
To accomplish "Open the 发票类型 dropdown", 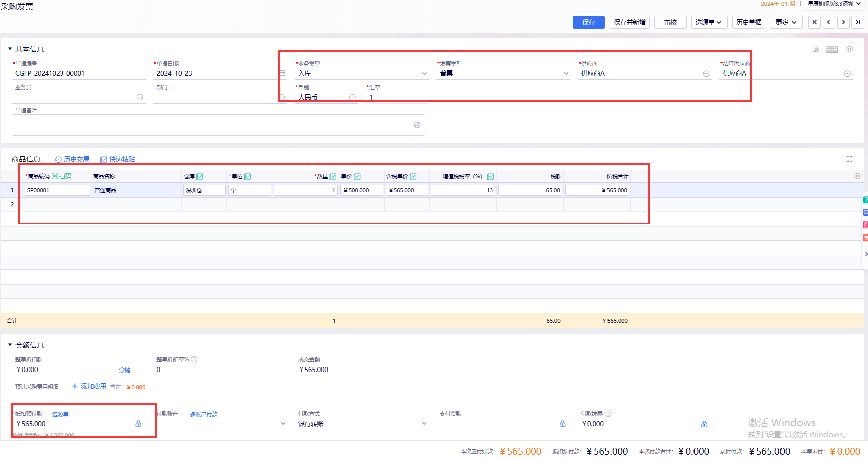I will click(566, 73).
